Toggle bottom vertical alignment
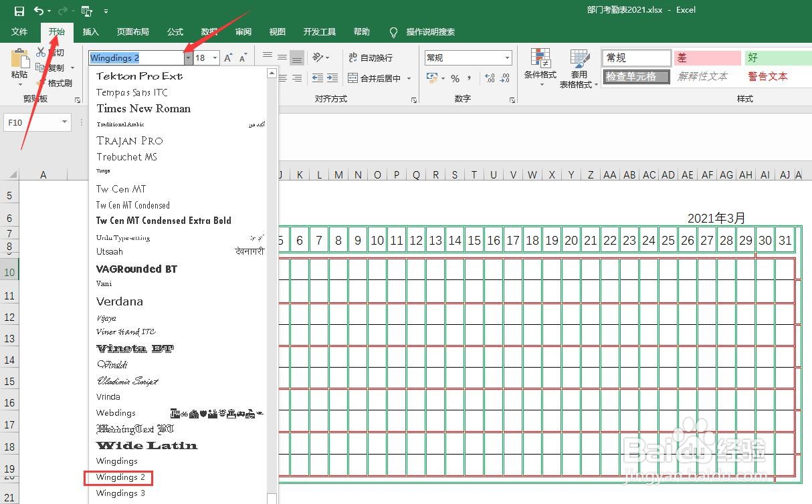812x504 pixels. (x=297, y=57)
